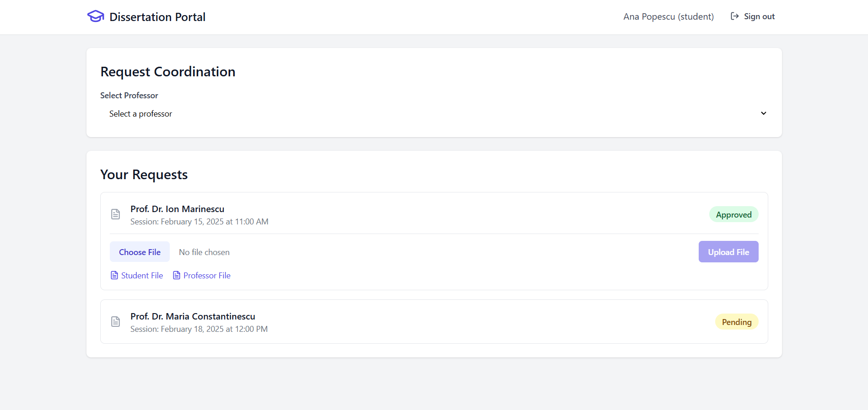Viewport: 868px width, 410px height.
Task: Click document icon beside Prof. Dr. Maria Constantinescu
Action: [116, 322]
